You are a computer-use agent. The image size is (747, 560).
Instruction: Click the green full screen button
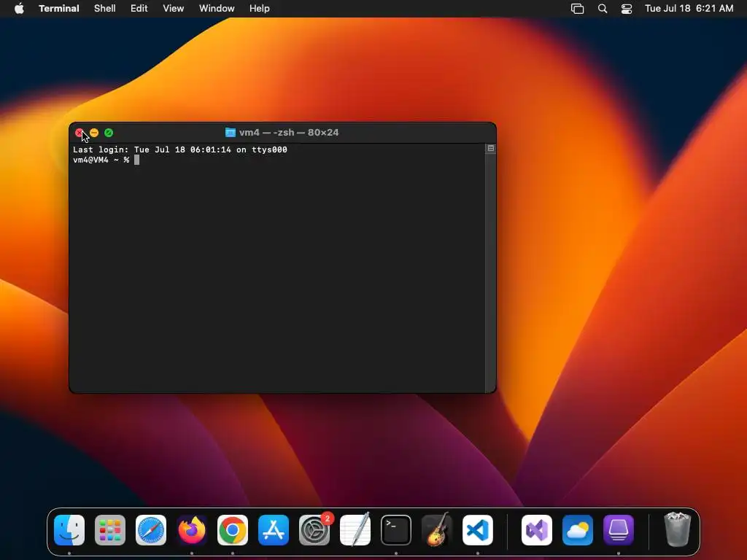click(x=109, y=133)
